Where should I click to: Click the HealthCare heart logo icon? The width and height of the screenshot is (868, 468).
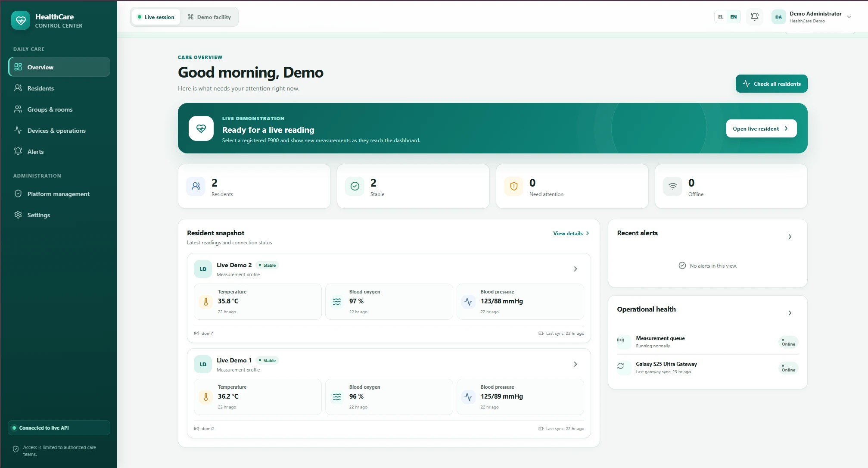[21, 20]
